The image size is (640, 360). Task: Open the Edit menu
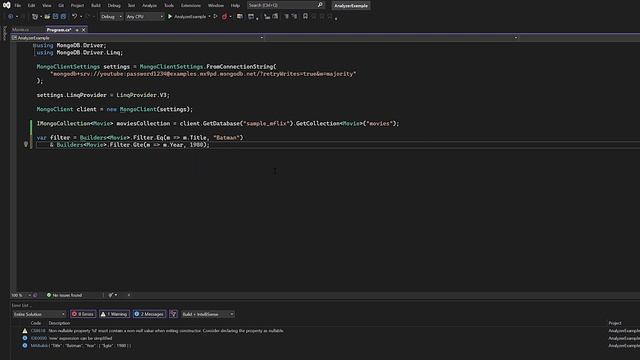point(31,5)
